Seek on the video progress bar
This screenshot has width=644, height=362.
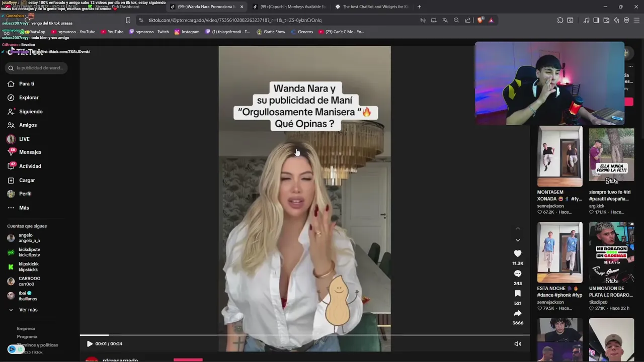pos(304,335)
